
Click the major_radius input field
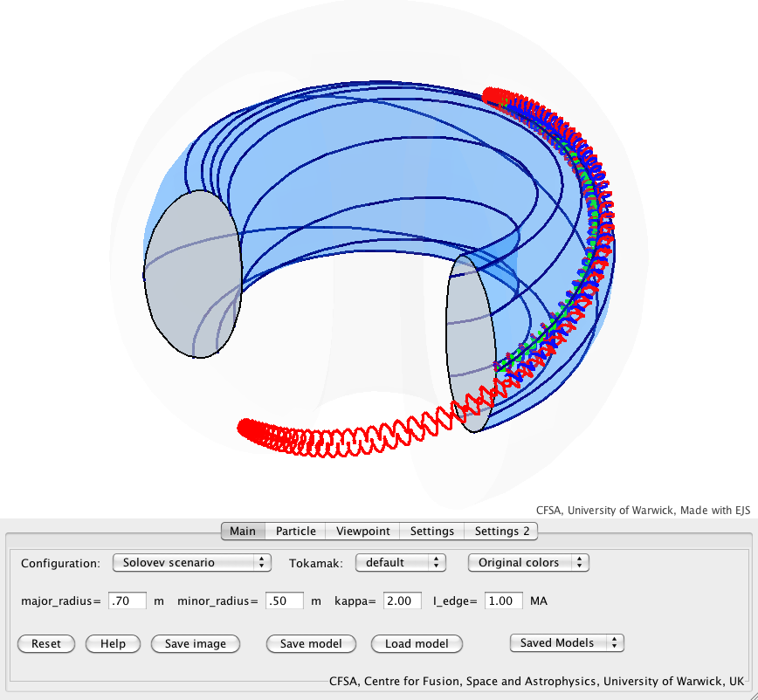point(127,601)
